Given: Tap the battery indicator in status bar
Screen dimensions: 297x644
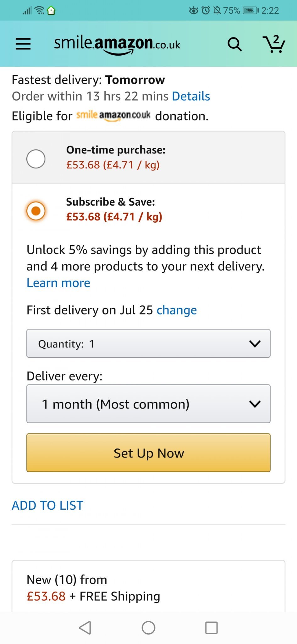Looking at the screenshot, I should (x=250, y=11).
